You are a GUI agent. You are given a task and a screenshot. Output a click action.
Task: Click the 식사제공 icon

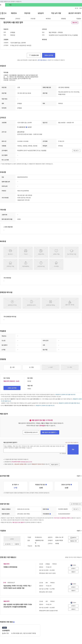tap(56, 264)
